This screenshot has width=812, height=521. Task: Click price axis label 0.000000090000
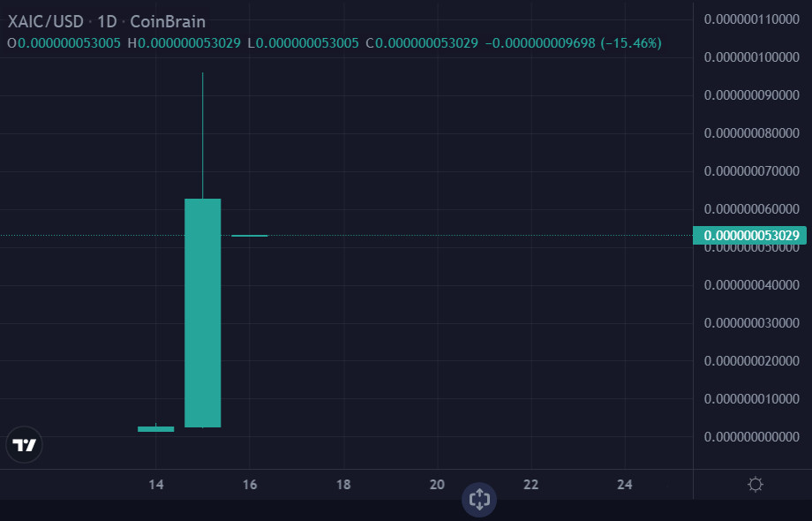point(751,95)
